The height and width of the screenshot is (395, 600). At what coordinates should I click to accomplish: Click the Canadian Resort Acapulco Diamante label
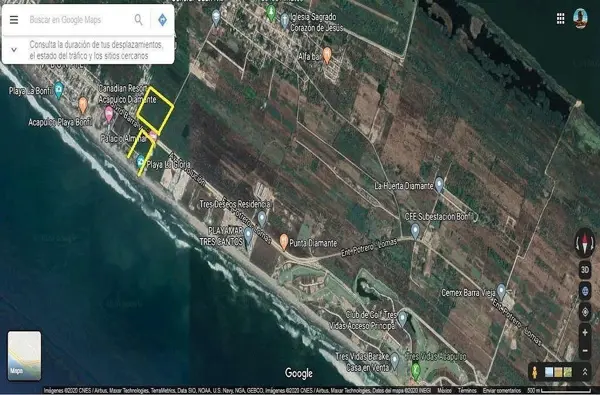pos(126,94)
